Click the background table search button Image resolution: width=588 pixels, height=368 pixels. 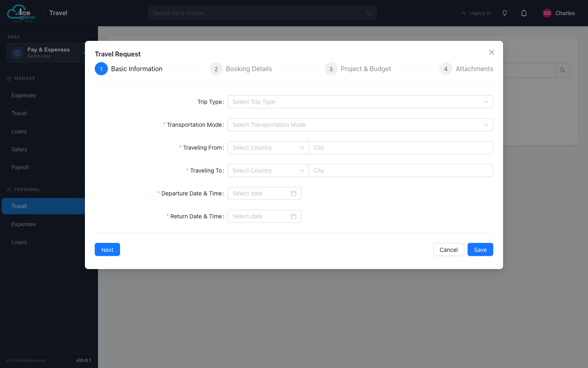tap(563, 70)
